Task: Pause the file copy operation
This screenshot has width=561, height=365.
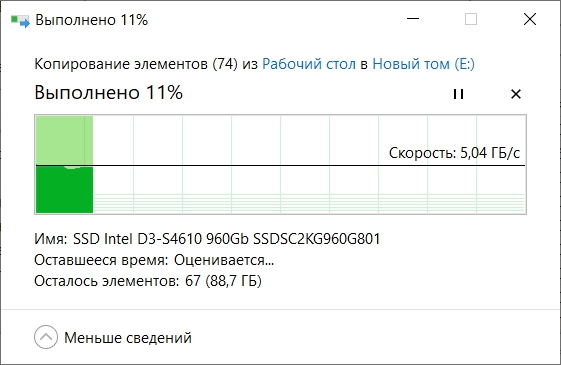Action: pos(458,94)
